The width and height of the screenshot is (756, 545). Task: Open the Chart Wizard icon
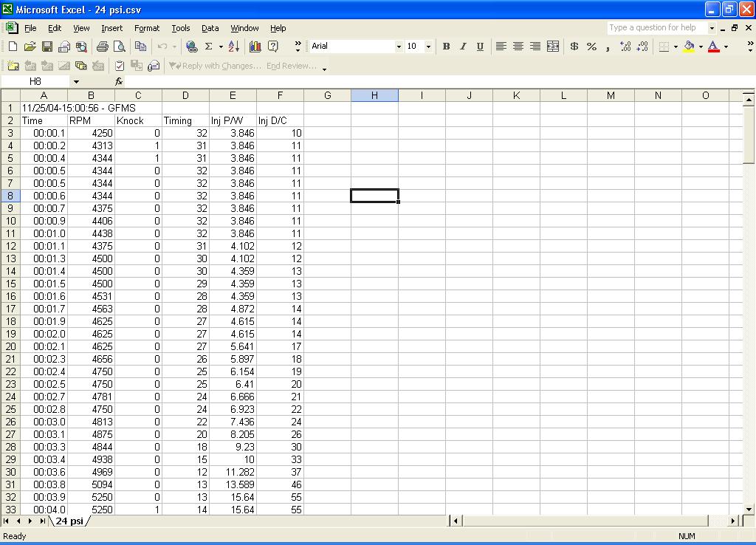255,47
